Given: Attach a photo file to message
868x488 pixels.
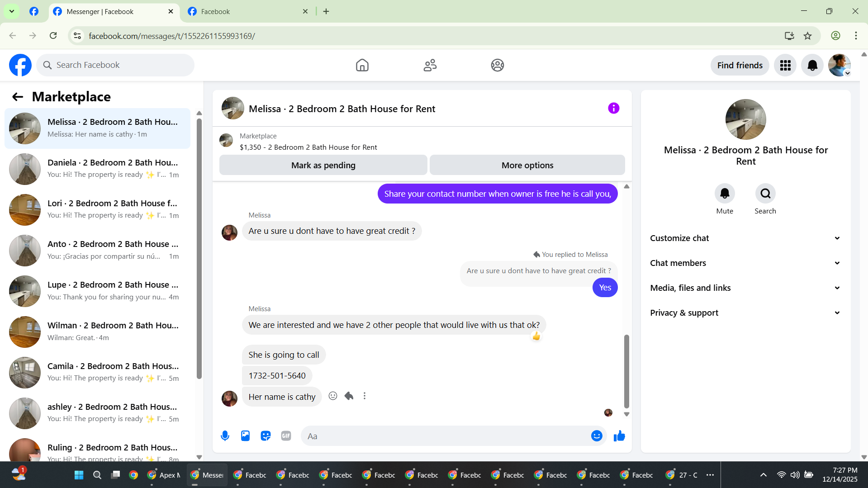Looking at the screenshot, I should (x=245, y=436).
